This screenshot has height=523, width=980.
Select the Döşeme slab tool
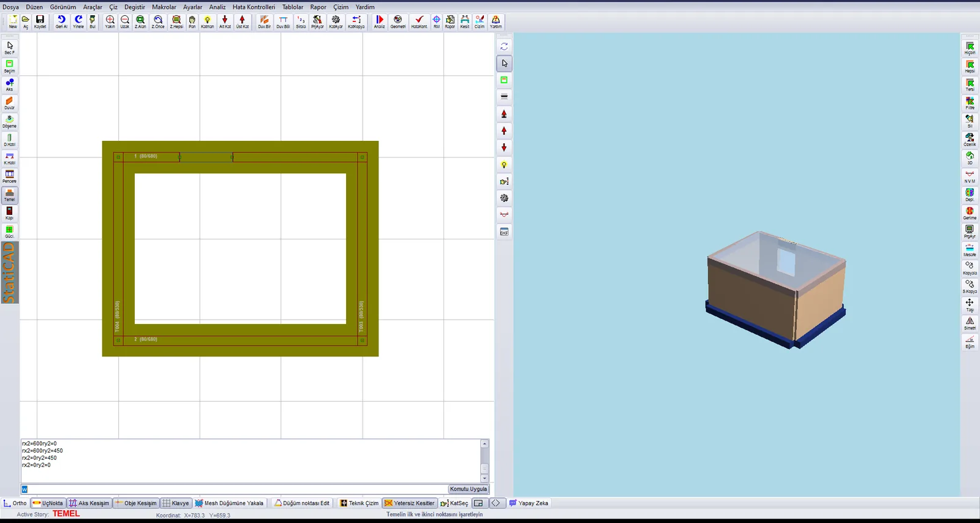coord(9,121)
